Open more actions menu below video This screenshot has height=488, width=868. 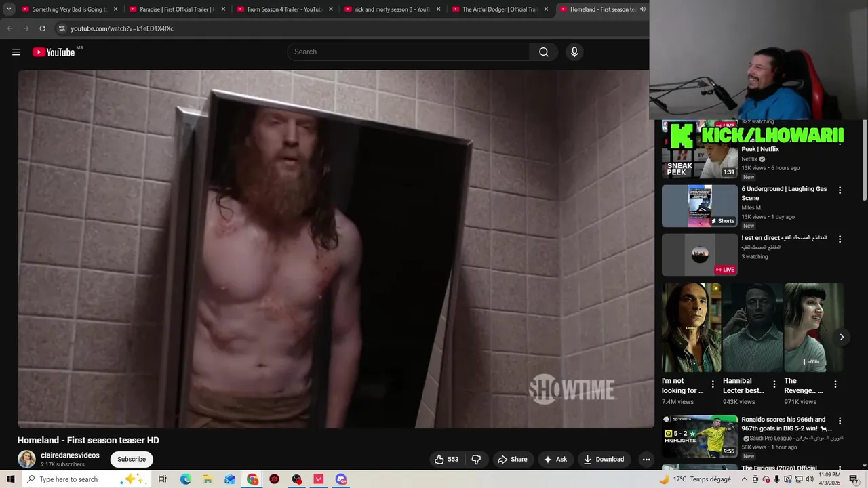pos(646,459)
